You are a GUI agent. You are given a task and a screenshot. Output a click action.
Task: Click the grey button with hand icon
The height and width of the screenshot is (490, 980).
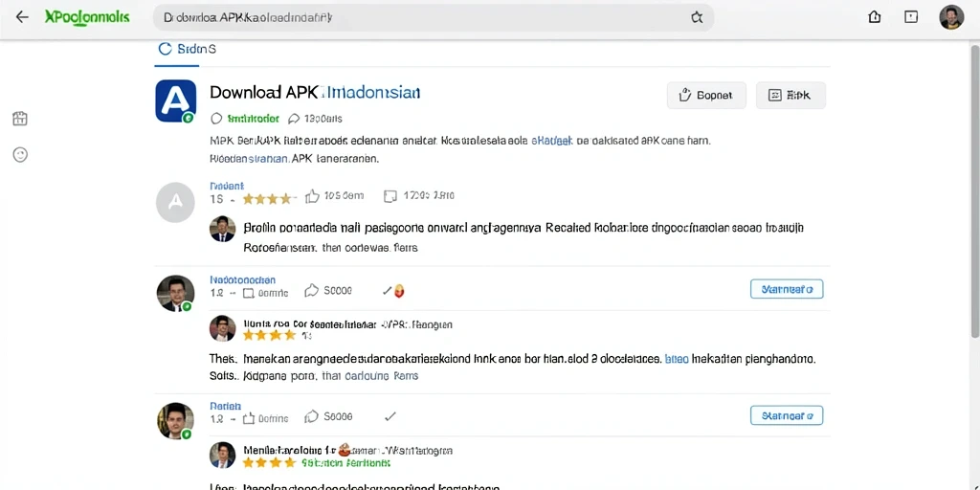(706, 96)
